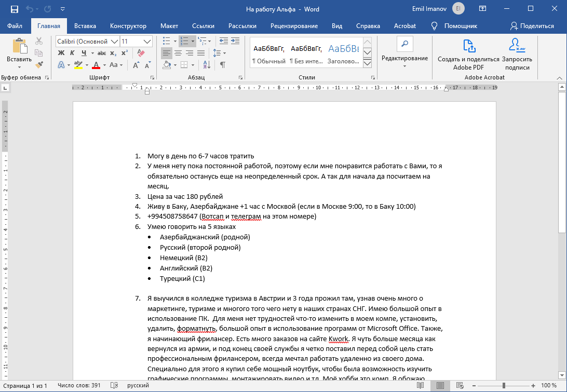Click the zoom slider in status bar
The height and width of the screenshot is (392, 567).
pyautogui.click(x=503, y=386)
